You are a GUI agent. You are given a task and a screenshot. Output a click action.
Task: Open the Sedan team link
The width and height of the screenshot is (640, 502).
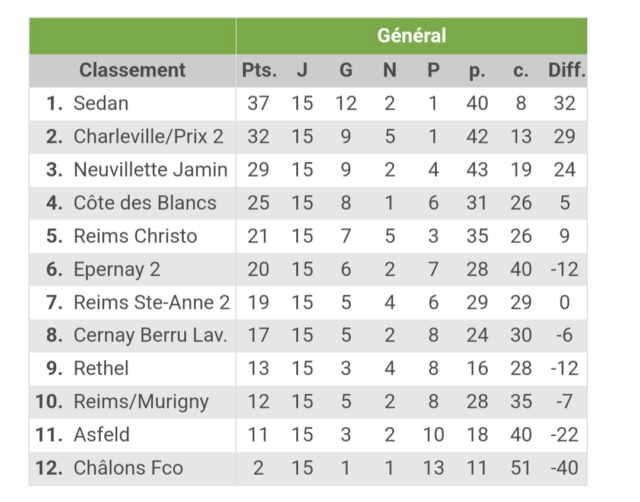click(101, 103)
